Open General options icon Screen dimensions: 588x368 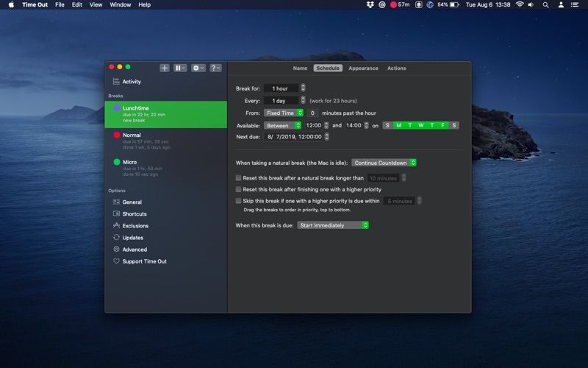[x=116, y=202]
